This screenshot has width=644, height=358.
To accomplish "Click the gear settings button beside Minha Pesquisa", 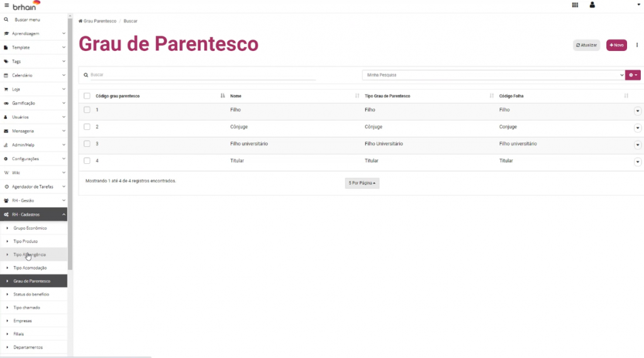I will click(633, 75).
